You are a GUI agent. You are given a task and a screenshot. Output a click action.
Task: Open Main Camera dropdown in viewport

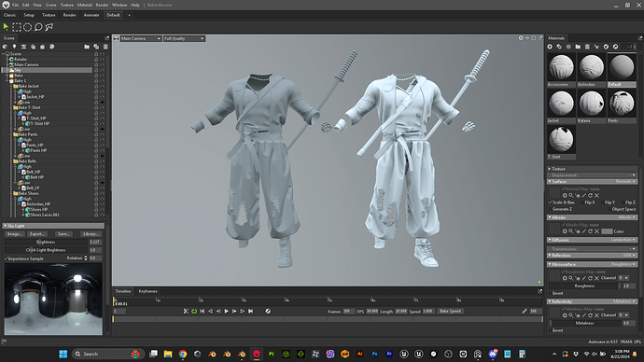tap(140, 38)
